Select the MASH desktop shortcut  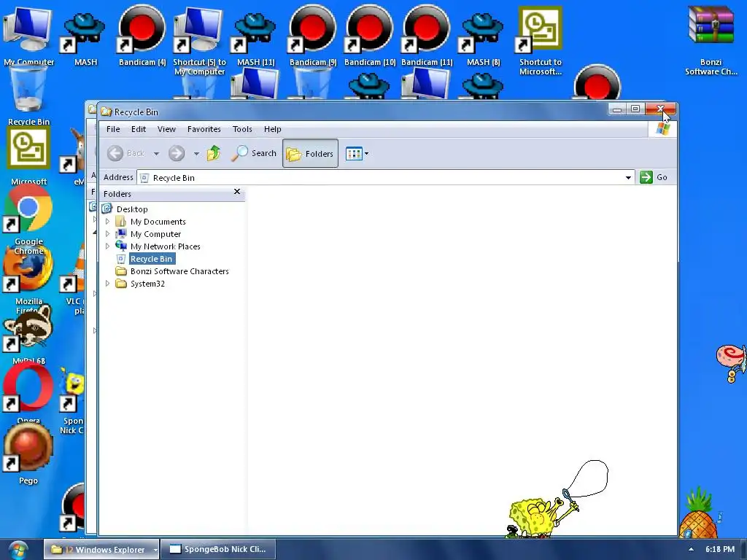pyautogui.click(x=86, y=38)
